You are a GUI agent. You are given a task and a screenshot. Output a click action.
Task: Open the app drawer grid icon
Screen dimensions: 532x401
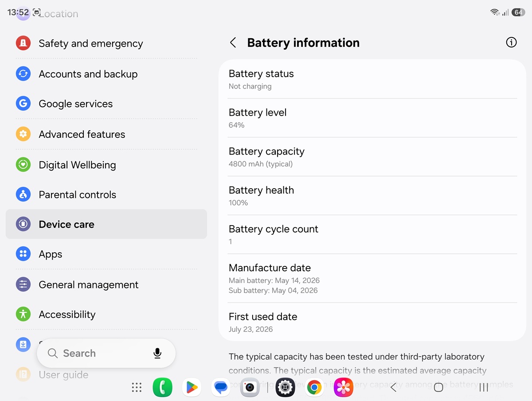(137, 388)
